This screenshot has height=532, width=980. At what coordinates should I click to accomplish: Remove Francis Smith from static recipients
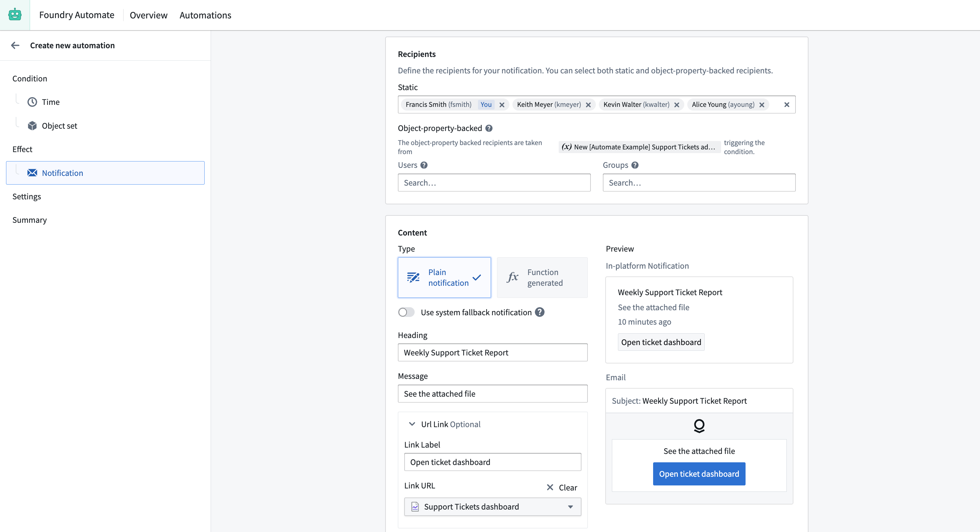(x=502, y=105)
